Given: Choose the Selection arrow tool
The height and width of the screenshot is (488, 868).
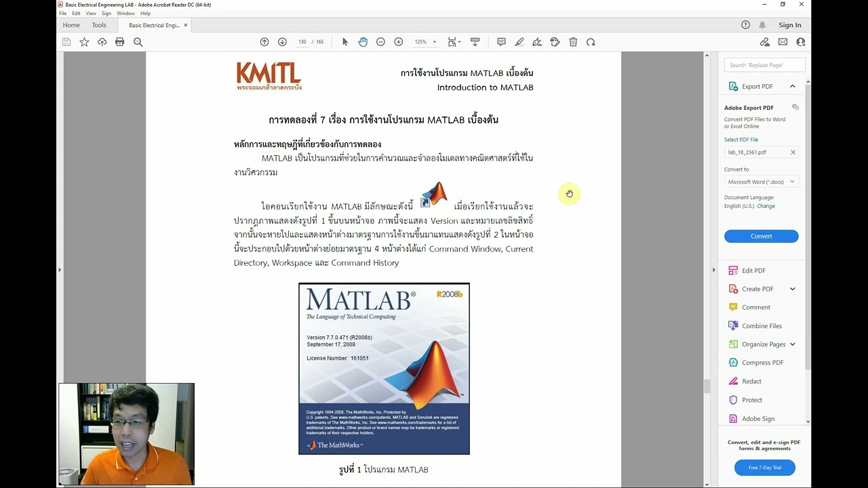Looking at the screenshot, I should point(345,42).
